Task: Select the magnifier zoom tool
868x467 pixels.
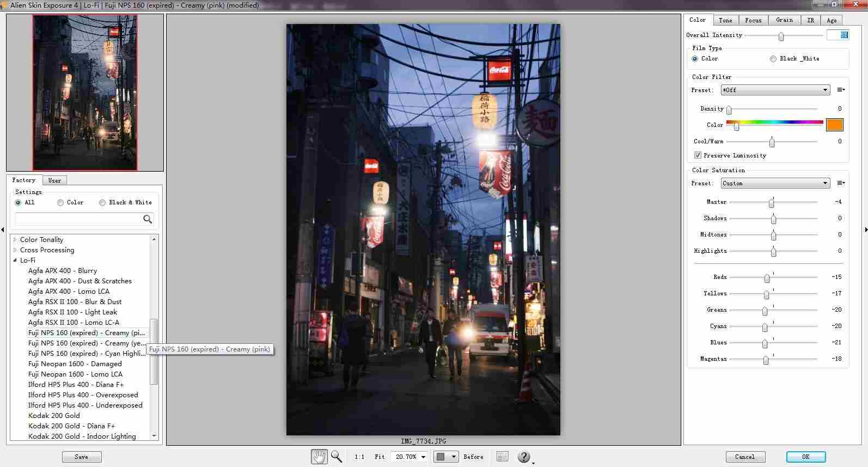Action: tap(337, 457)
